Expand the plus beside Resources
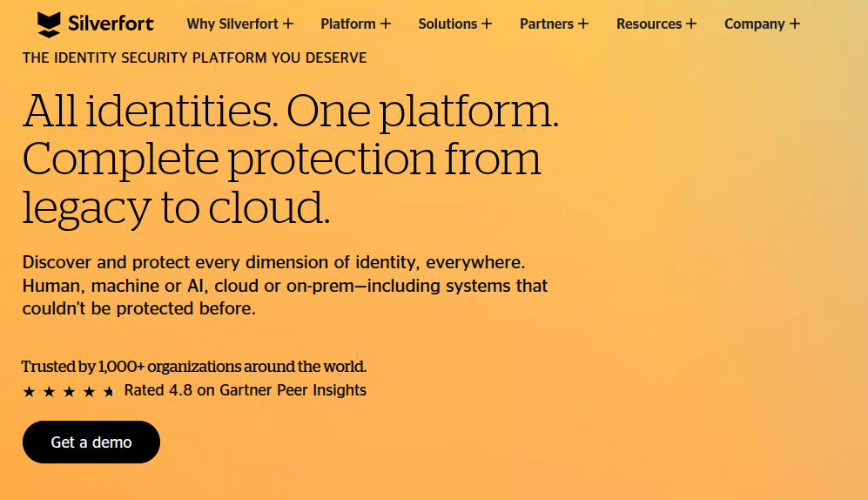This screenshot has height=500, width=868. click(691, 24)
